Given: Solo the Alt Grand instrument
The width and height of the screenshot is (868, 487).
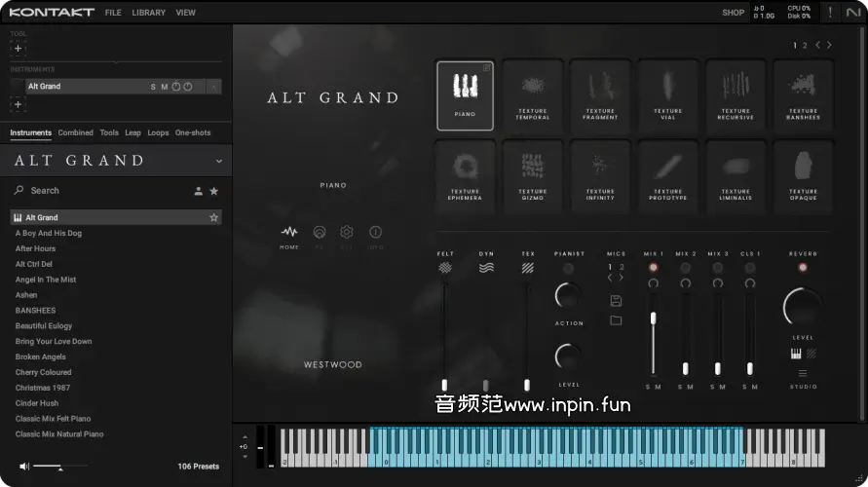Looking at the screenshot, I should (153, 87).
